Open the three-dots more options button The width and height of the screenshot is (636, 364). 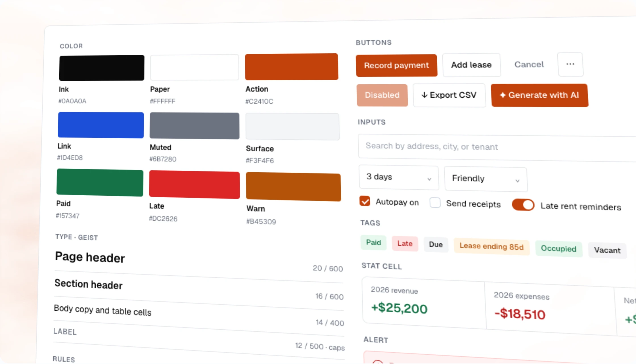(570, 64)
